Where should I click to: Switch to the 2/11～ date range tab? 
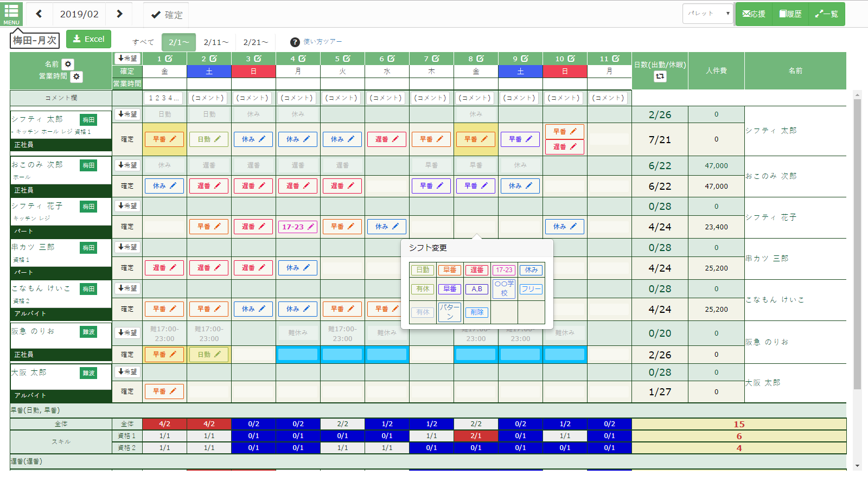coord(216,42)
